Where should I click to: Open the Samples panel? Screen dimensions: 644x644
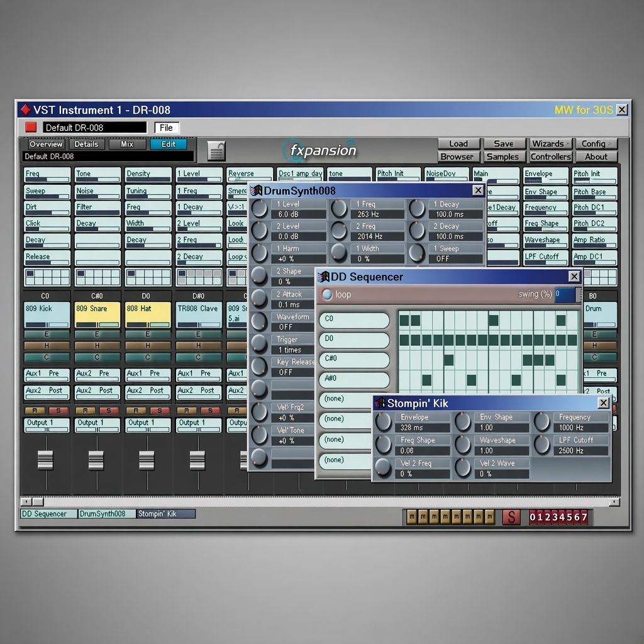tap(504, 157)
